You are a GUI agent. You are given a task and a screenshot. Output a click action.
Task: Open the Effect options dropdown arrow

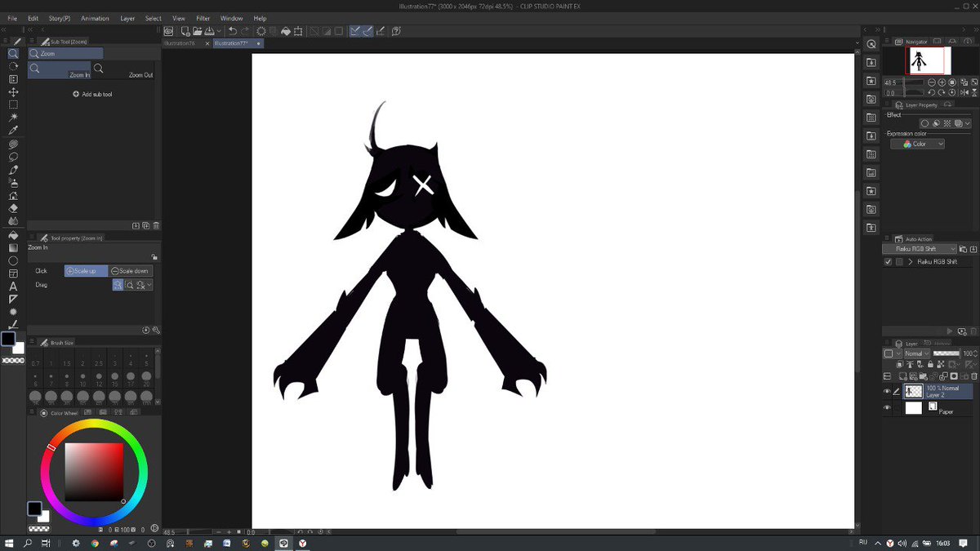point(969,123)
